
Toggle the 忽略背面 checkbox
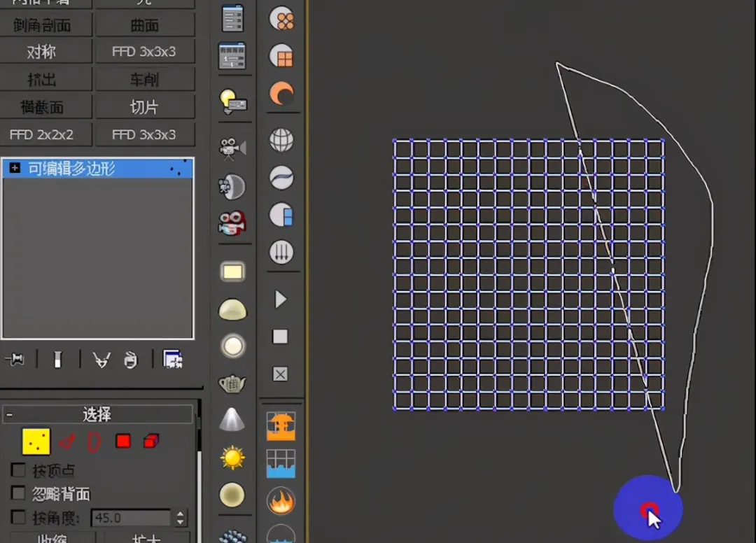18,494
